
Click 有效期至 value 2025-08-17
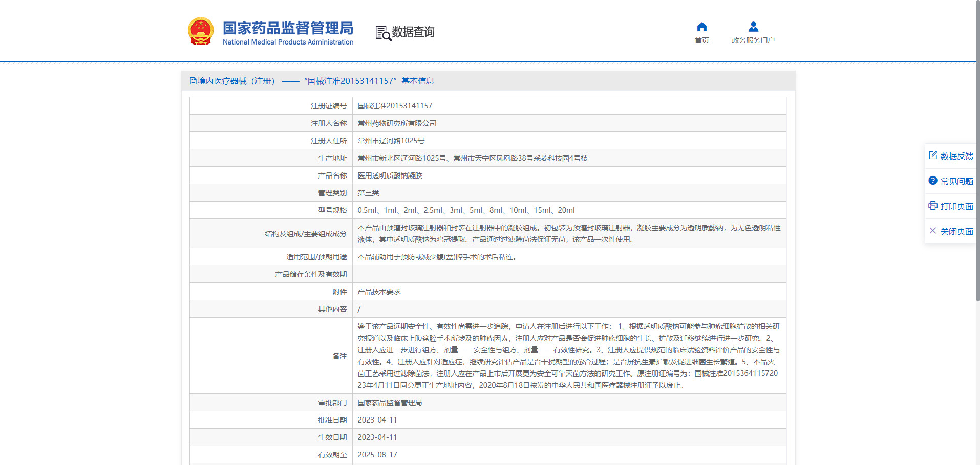(x=377, y=455)
